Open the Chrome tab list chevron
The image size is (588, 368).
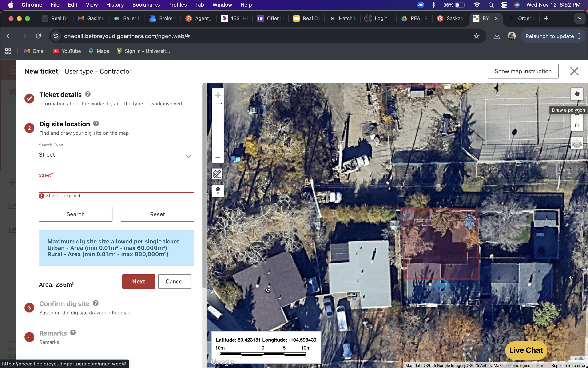click(580, 19)
